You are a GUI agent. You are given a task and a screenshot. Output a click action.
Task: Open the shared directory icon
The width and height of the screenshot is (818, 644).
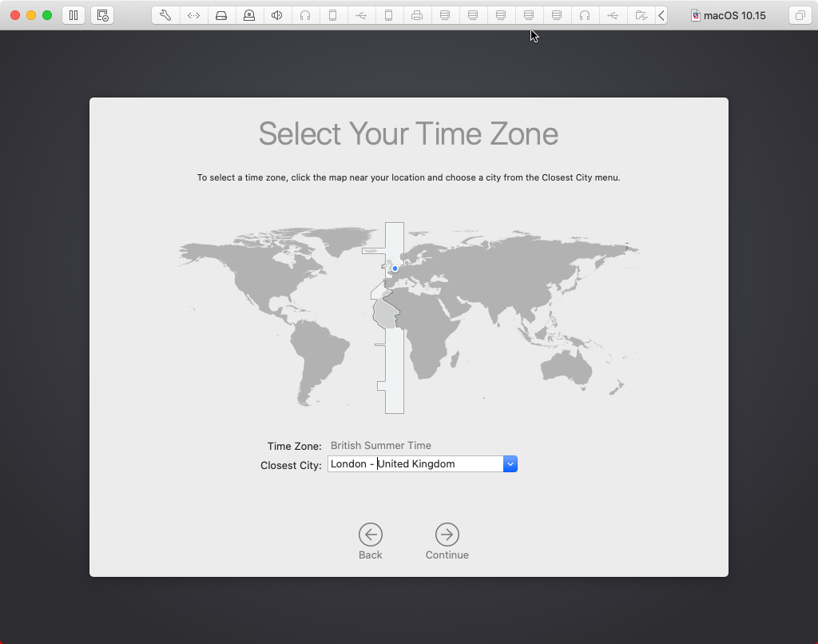pos(641,14)
